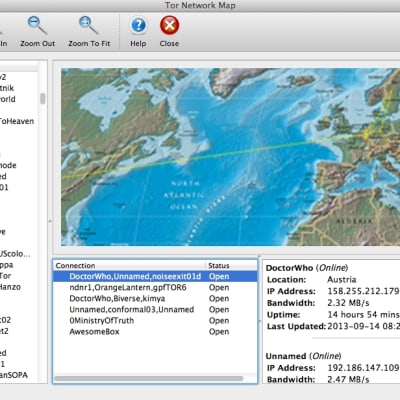Image resolution: width=400 pixels, height=400 pixels.
Task: Click the relay list vertical scrollbar thumb
Action: (x=43, y=99)
